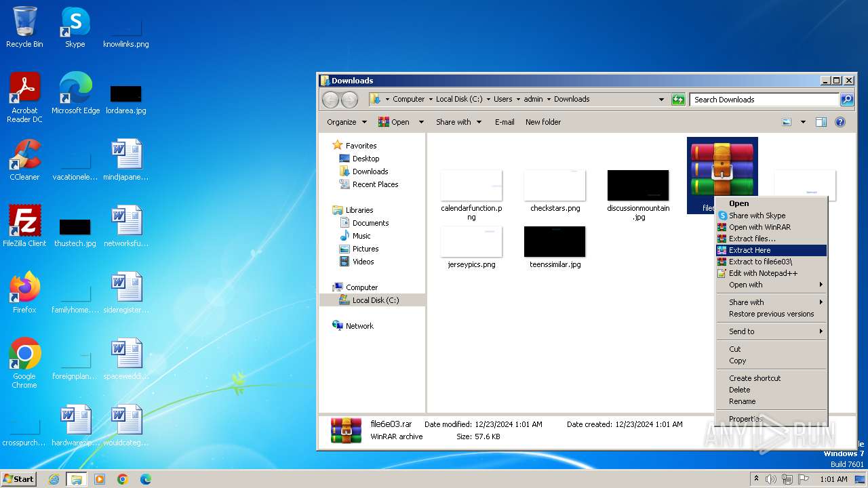868x488 pixels.
Task: Click New folder toolbar button
Action: tap(543, 122)
